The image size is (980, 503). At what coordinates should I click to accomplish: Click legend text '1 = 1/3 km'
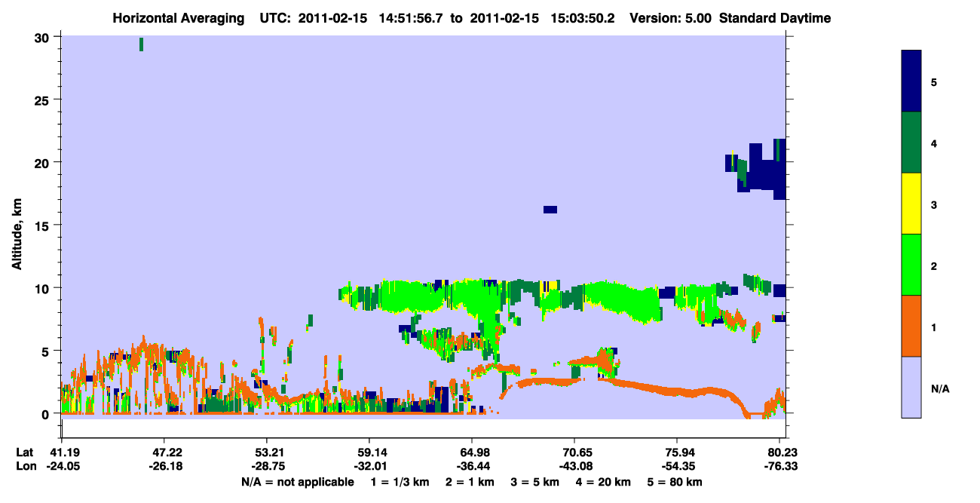click(400, 482)
